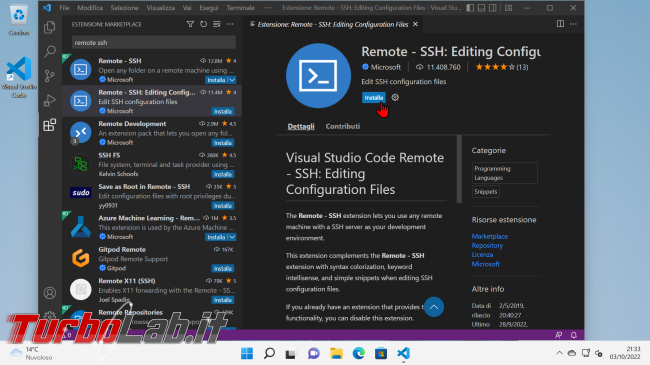The image size is (650, 365).
Task: Switch to the Contributi tab
Action: click(x=343, y=126)
